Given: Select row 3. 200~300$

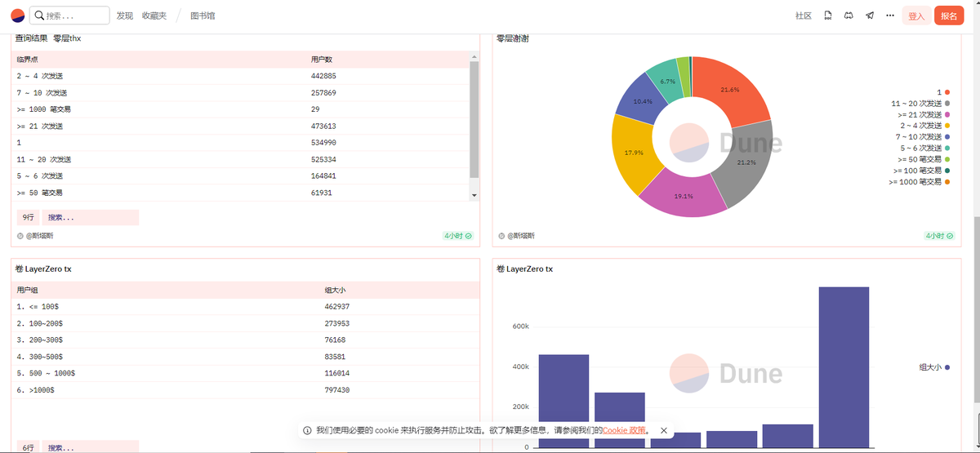Looking at the screenshot, I should coord(246,340).
